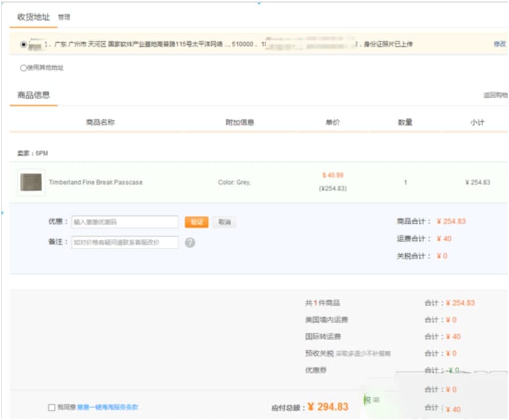Click the 附加信息 column header
The image size is (509, 420).
(x=240, y=122)
